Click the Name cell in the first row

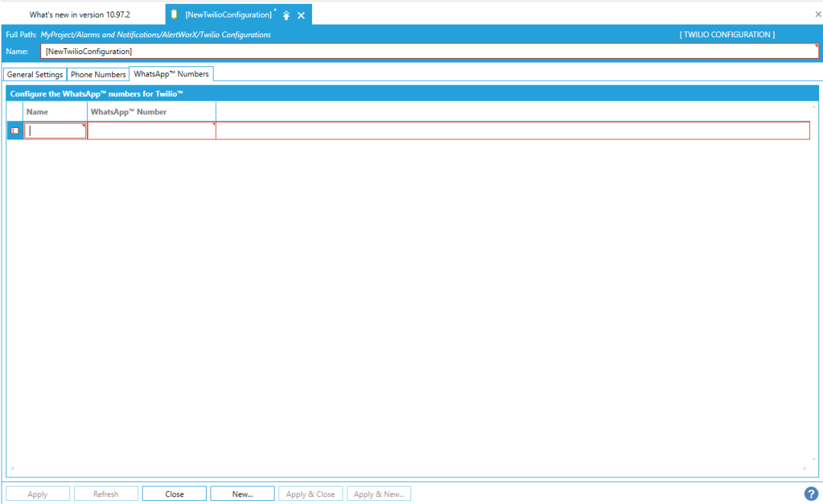coord(56,130)
